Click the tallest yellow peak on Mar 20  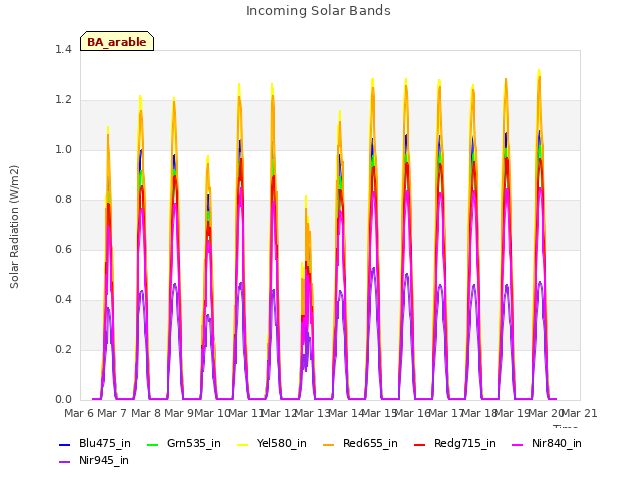pyautogui.click(x=539, y=71)
